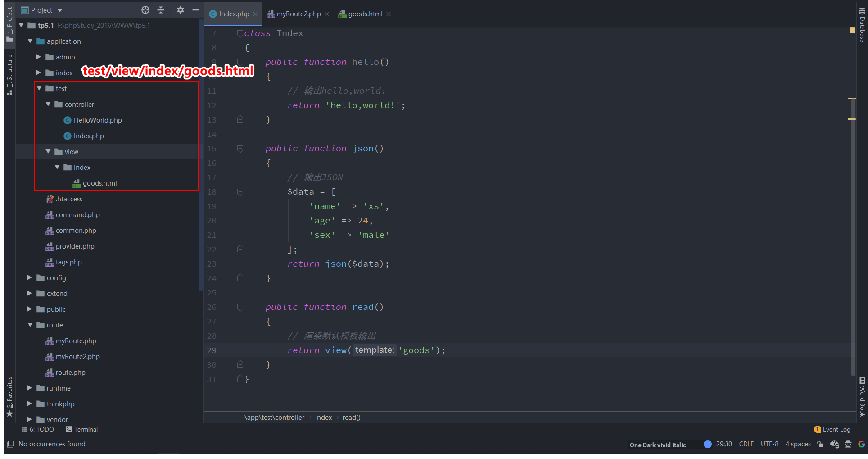Click Index breadcrumb in the navigation bar
Viewport: 868px width, 459px height.
click(323, 418)
